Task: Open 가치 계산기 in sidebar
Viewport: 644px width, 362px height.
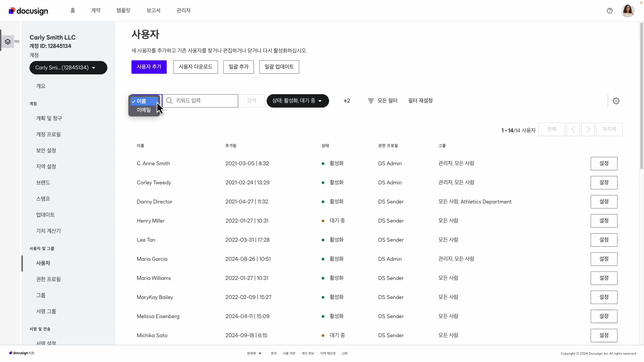Action: click(x=49, y=231)
